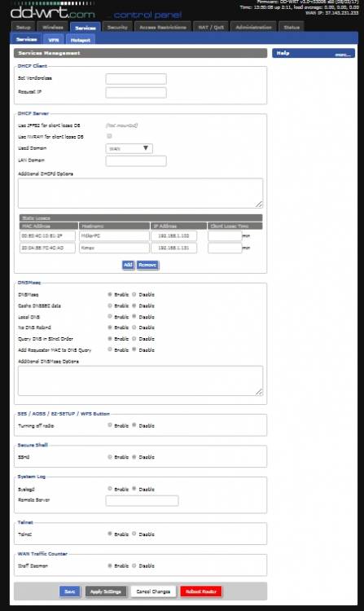364x611 pixels.
Task: Click the IP address field 192.168.1.101
Action: tap(173, 248)
